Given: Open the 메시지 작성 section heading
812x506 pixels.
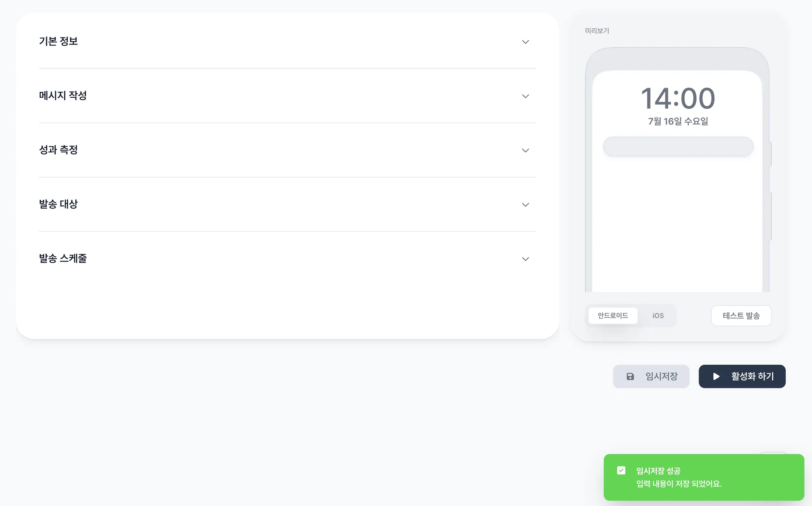Looking at the screenshot, I should pos(63,96).
